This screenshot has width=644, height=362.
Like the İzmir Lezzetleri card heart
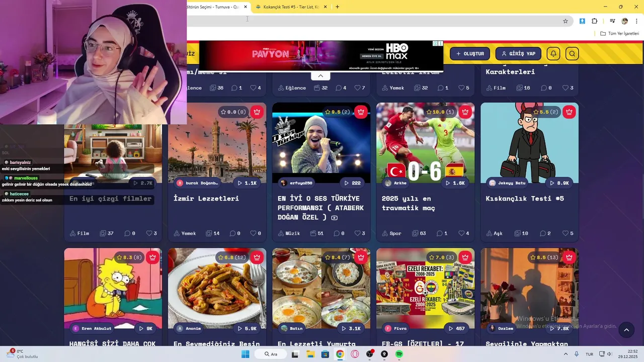(253, 233)
